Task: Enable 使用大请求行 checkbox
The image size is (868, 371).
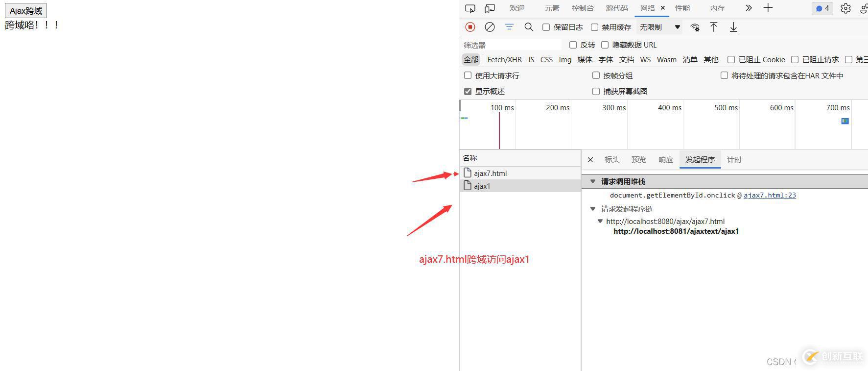Action: click(468, 75)
